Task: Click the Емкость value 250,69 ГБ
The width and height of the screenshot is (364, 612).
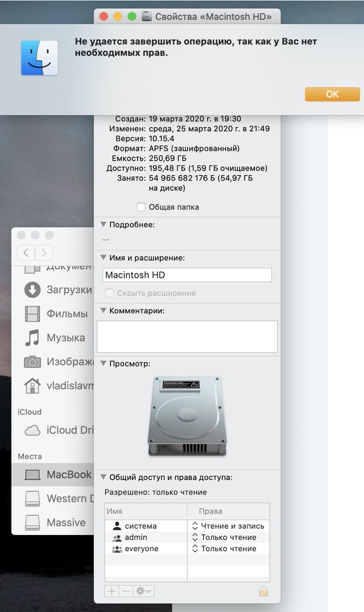Action: (x=168, y=158)
